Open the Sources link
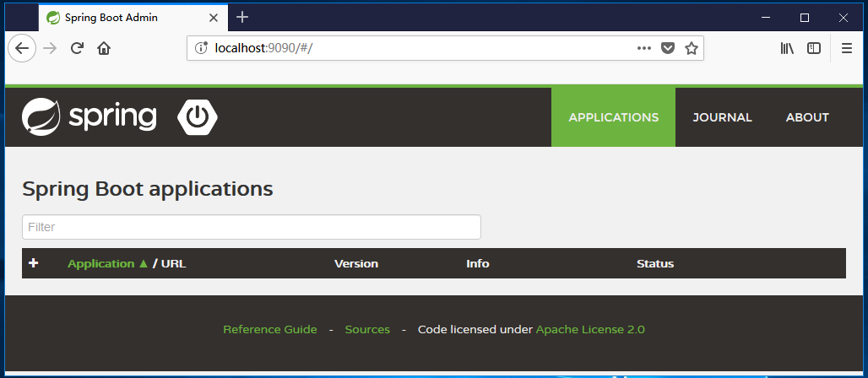This screenshot has height=378, width=868. point(367,329)
